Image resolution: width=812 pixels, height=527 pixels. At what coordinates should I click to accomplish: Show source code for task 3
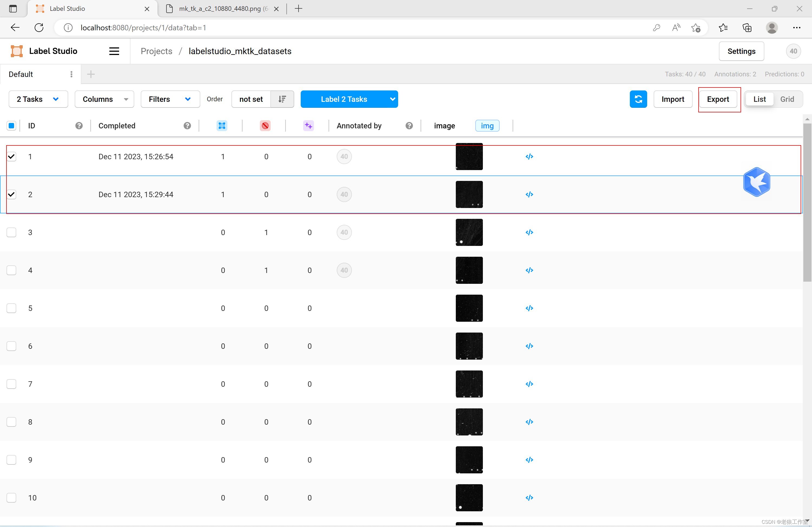point(529,232)
